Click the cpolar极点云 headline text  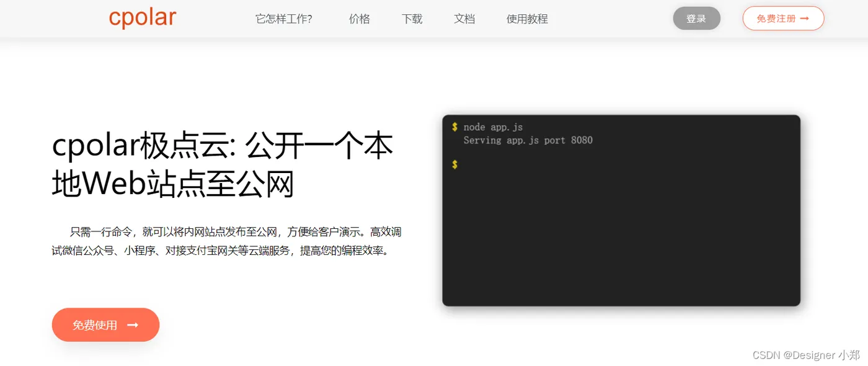pos(223,166)
